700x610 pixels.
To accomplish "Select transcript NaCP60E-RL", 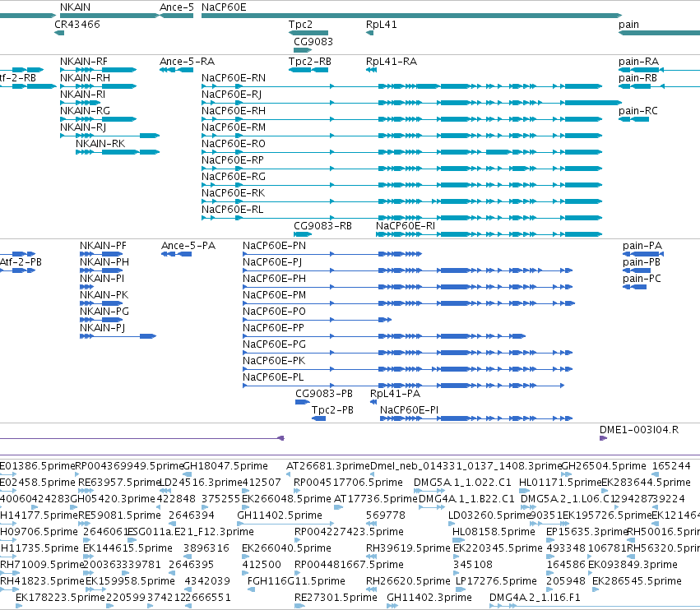I will tap(232, 210).
